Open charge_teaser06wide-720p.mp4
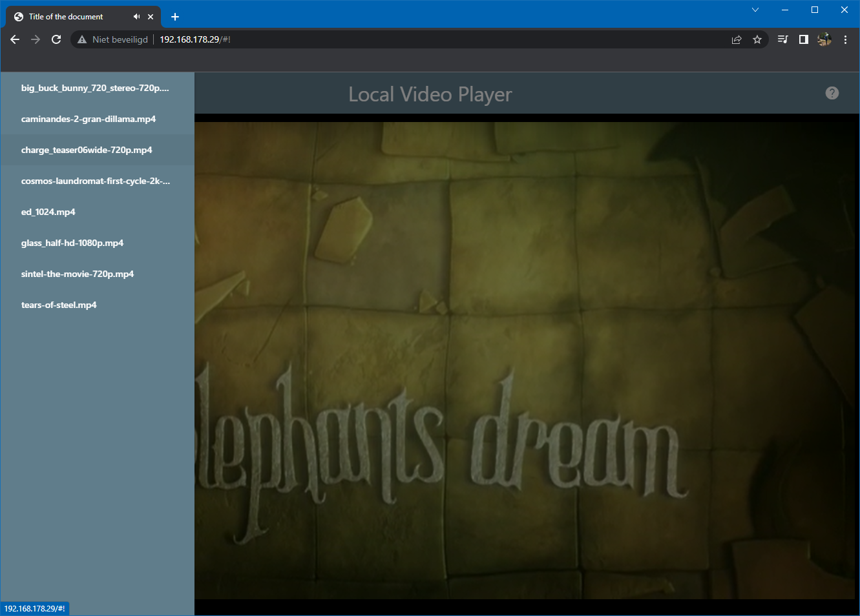860x616 pixels. pyautogui.click(x=97, y=150)
